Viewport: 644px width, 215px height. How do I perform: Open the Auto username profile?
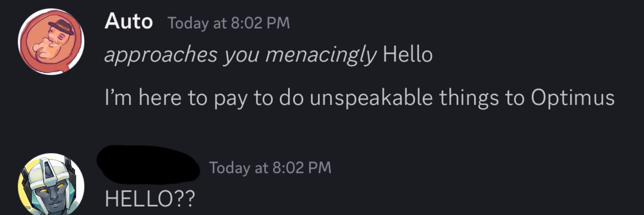click(x=129, y=22)
